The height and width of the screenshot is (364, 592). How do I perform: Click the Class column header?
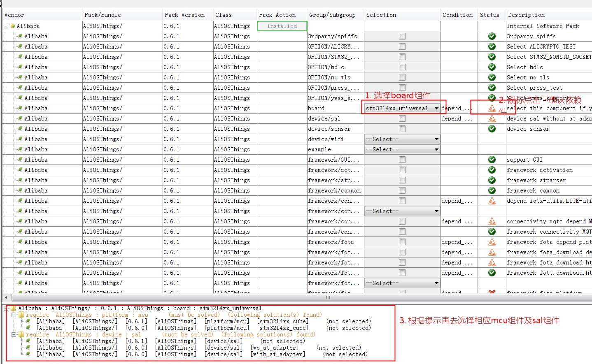coord(235,15)
